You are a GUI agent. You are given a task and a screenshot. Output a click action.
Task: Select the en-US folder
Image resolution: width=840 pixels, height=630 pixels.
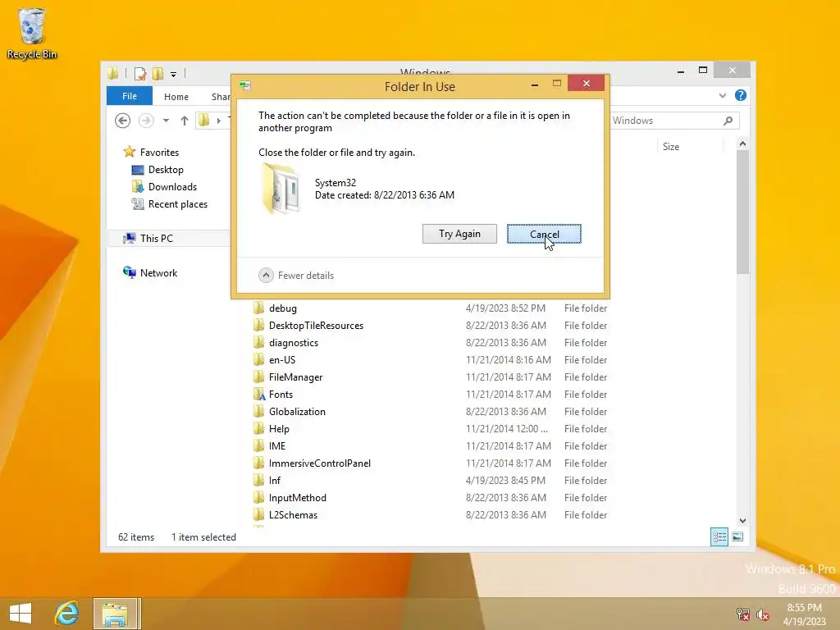(282, 360)
